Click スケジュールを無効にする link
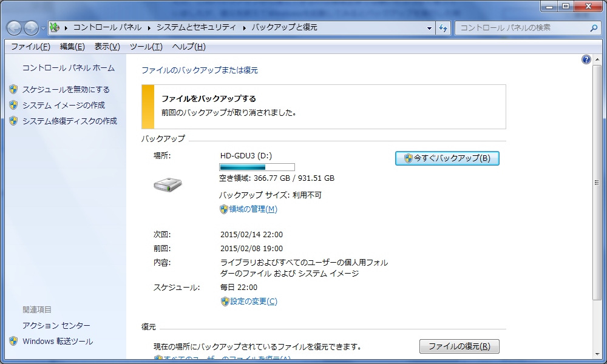 (x=66, y=89)
